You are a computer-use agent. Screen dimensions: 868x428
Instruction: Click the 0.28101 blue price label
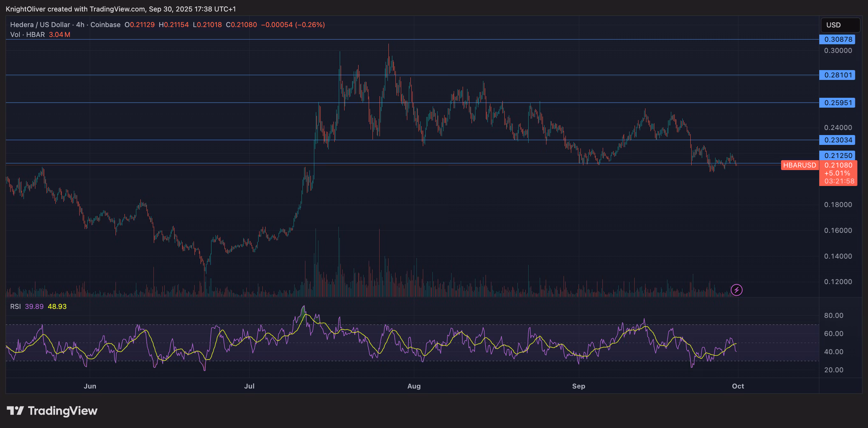(837, 75)
